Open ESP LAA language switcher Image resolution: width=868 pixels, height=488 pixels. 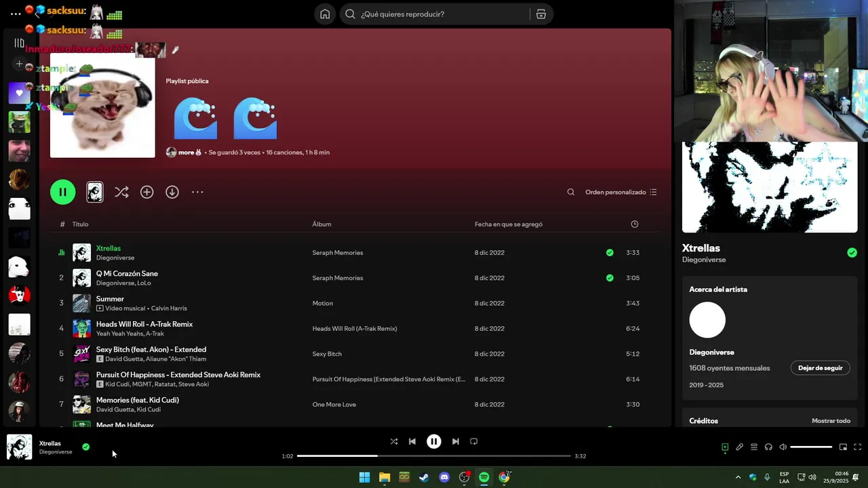point(784,477)
